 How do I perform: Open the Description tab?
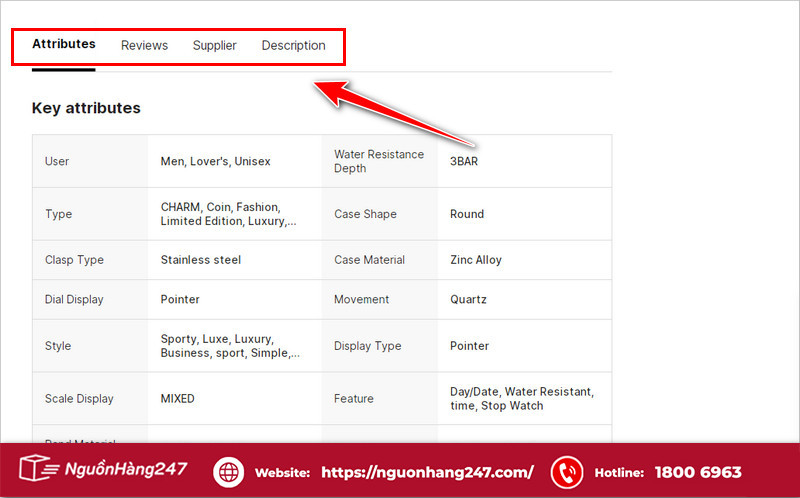tap(293, 45)
